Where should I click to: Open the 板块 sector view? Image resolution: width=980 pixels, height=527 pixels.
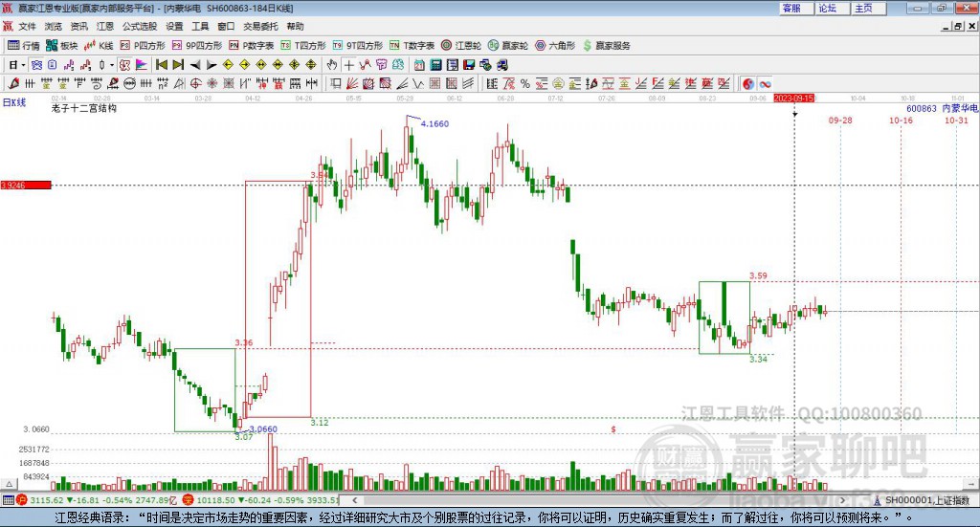click(x=62, y=45)
